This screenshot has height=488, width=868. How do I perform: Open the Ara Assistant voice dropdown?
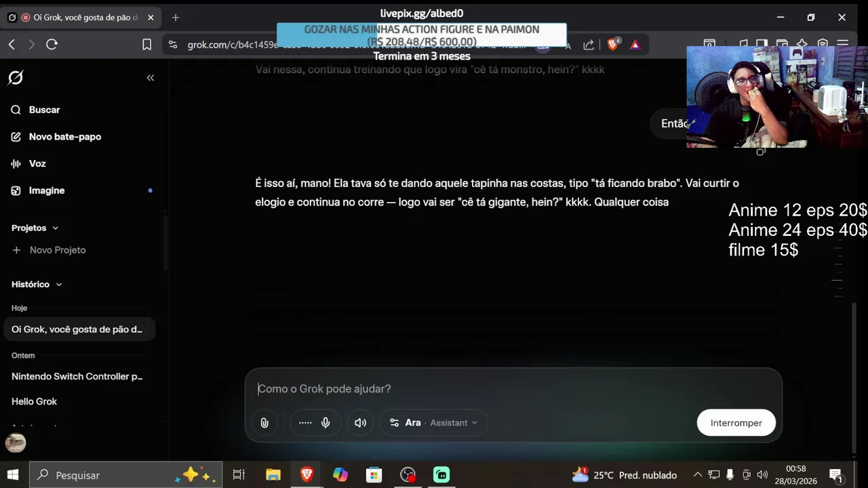pos(433,423)
